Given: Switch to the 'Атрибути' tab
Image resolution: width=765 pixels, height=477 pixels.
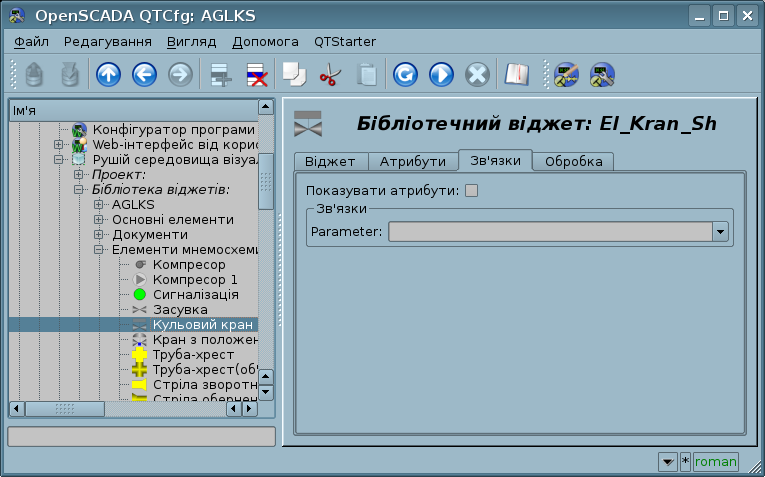Looking at the screenshot, I should [412, 162].
